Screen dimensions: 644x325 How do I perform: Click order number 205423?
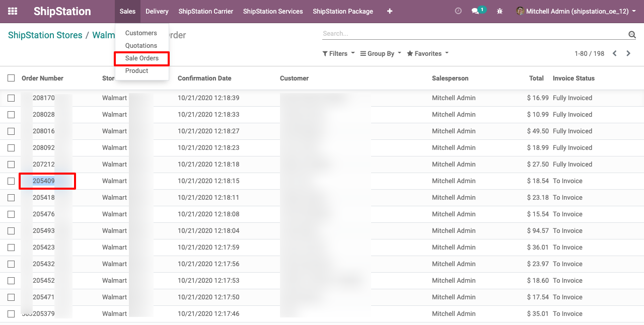pos(44,247)
